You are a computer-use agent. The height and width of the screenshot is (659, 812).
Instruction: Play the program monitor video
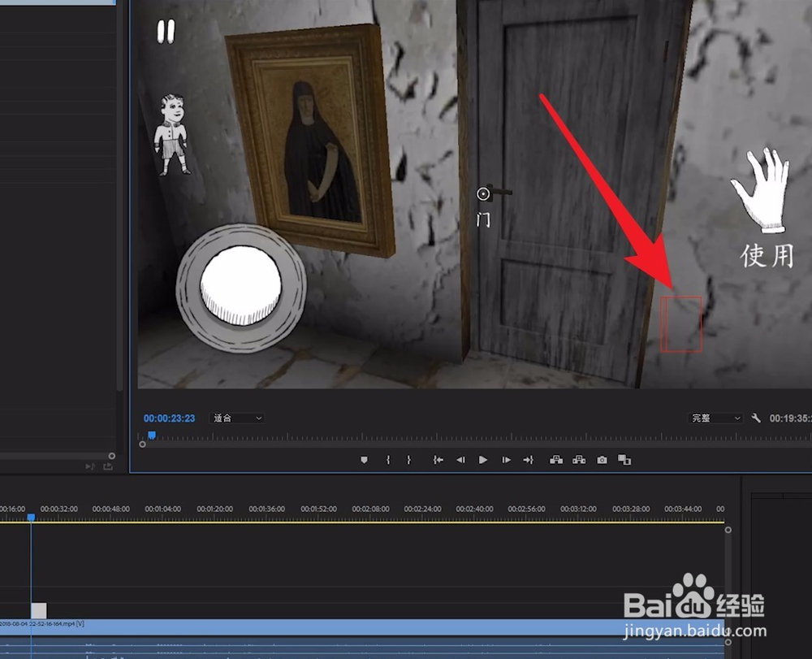click(x=482, y=460)
